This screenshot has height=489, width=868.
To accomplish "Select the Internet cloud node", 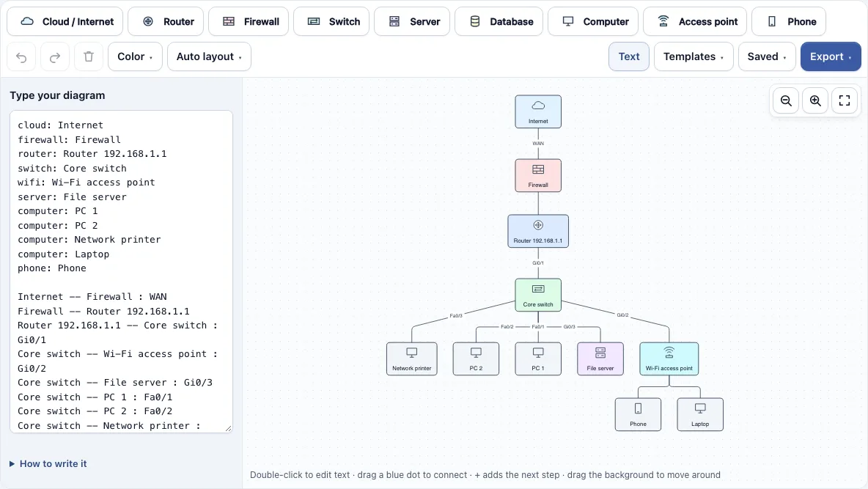I will 538,112.
